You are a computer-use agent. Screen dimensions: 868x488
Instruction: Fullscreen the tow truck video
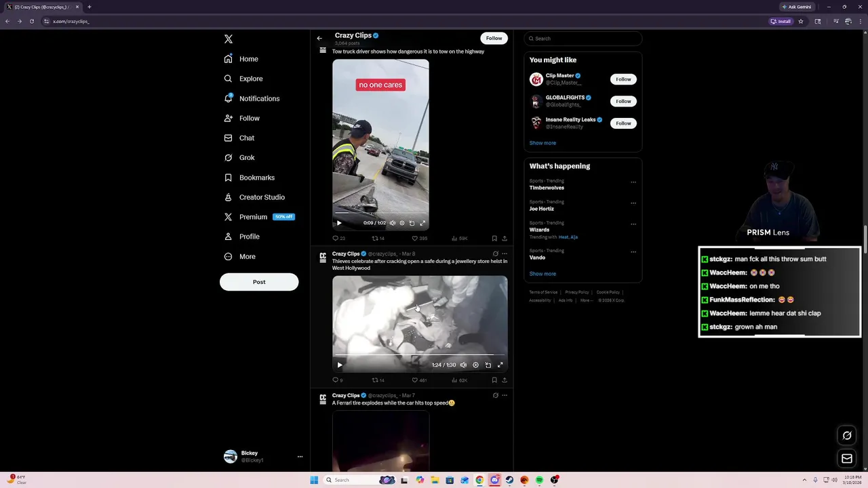(422, 223)
